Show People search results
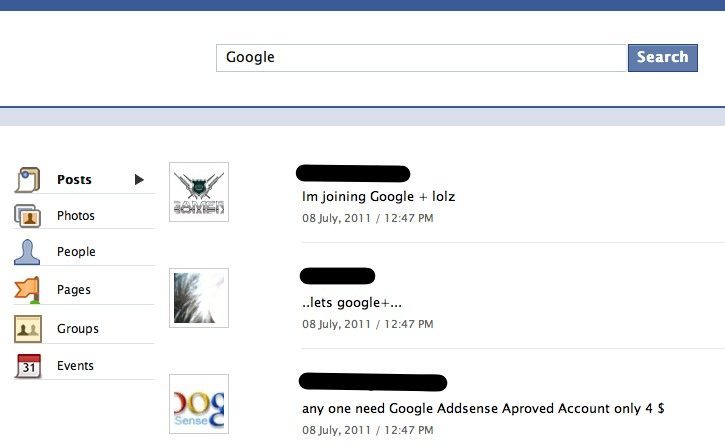This screenshot has width=725, height=448. tap(76, 252)
